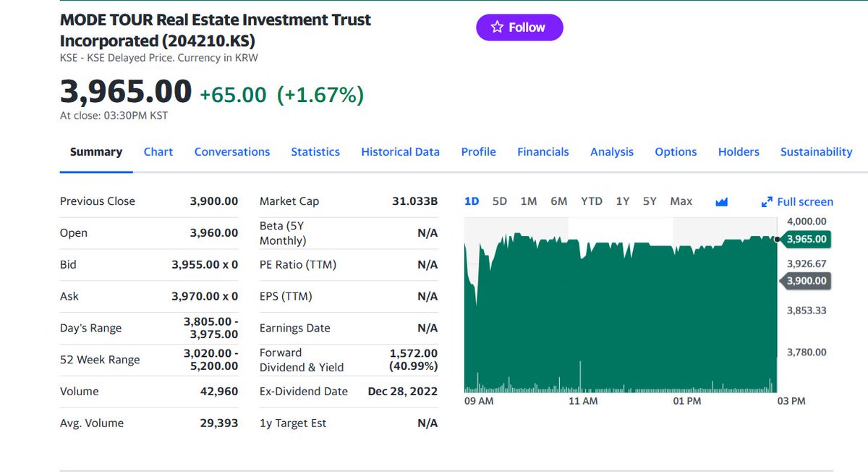Click the 11 AM chart time label
The image size is (868, 472).
tap(584, 401)
